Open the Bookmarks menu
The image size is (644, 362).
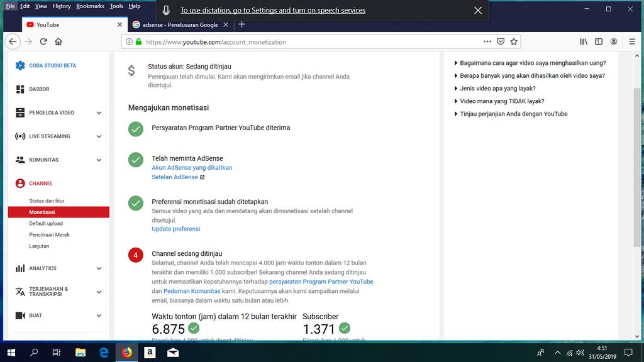click(x=90, y=6)
